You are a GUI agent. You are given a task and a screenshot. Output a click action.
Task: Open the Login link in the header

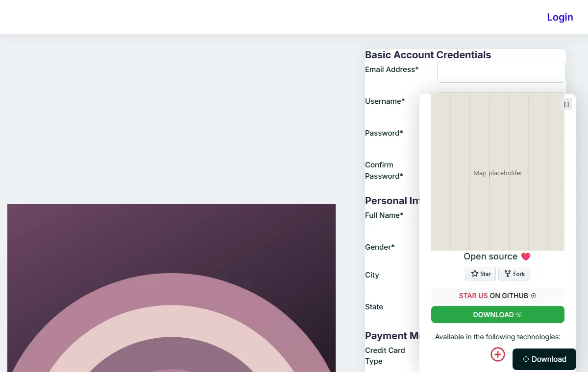pyautogui.click(x=560, y=17)
